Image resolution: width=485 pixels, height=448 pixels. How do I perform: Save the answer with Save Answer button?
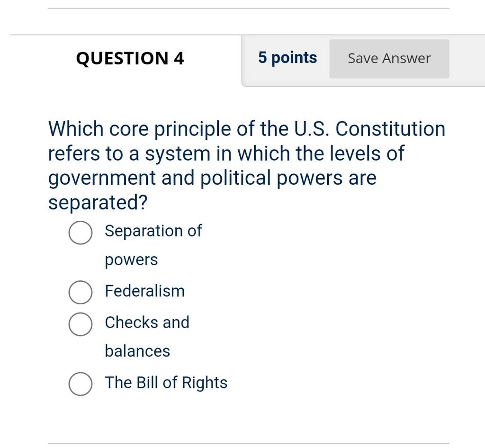[389, 58]
